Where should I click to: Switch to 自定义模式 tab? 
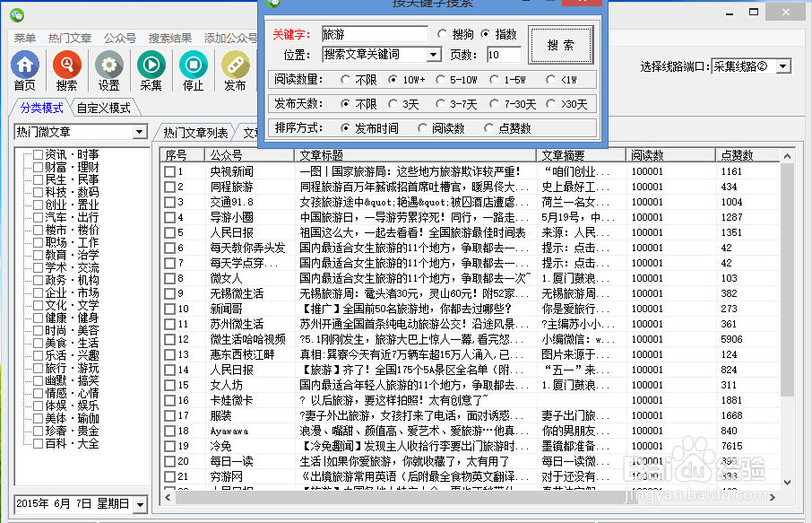[x=104, y=108]
